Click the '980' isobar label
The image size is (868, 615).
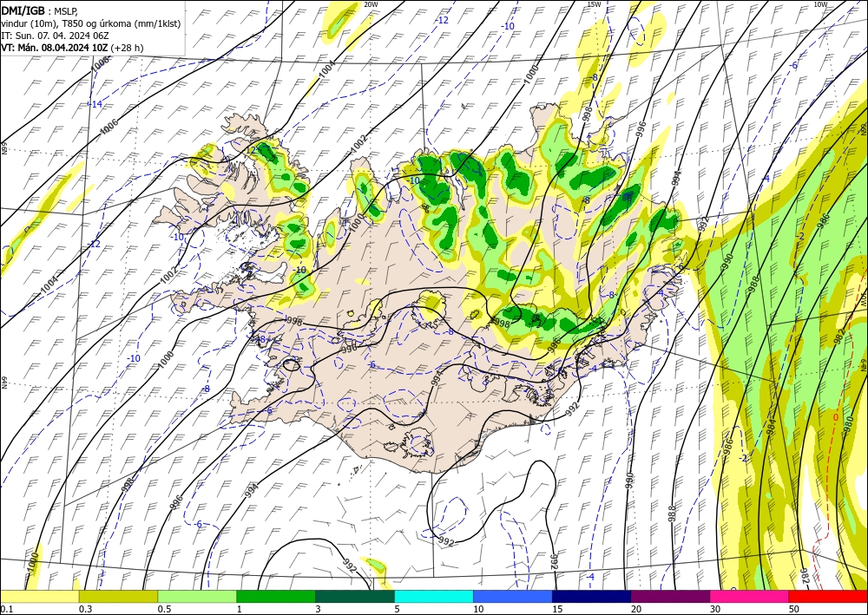point(849,422)
